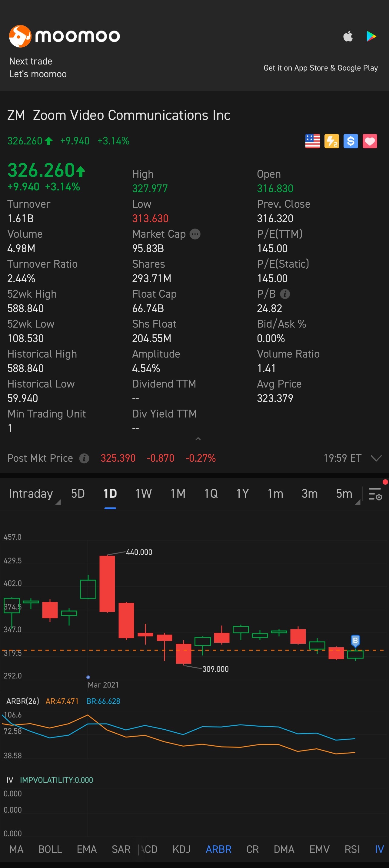Tap the Avg Price value 323.379
Image resolution: width=389 pixels, height=868 pixels.
pos(275,398)
